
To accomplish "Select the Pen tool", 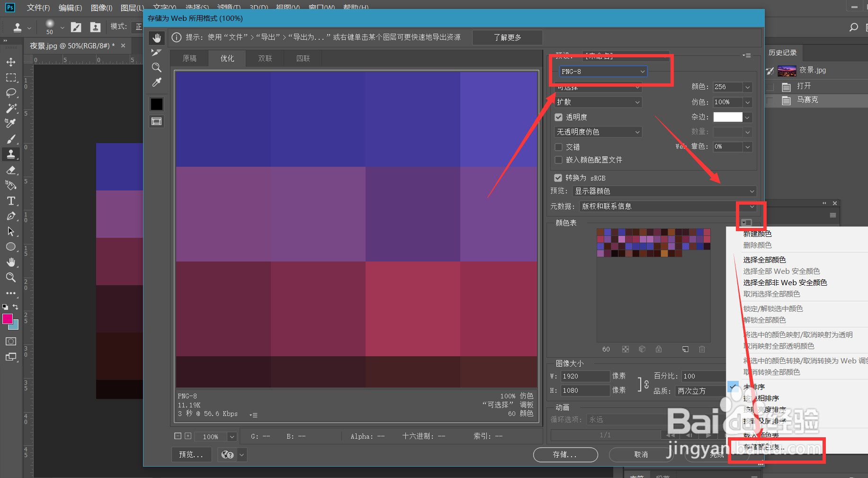I will pos(11,216).
